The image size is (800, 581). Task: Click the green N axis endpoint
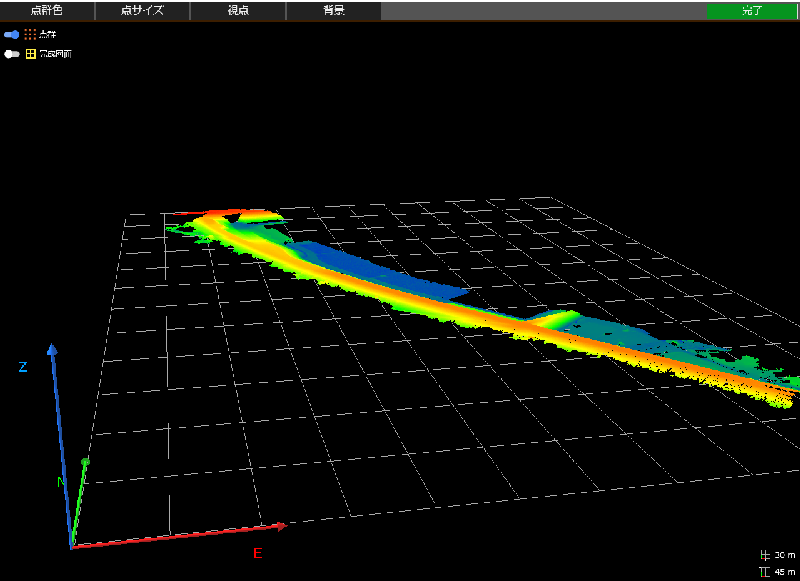[x=85, y=462]
